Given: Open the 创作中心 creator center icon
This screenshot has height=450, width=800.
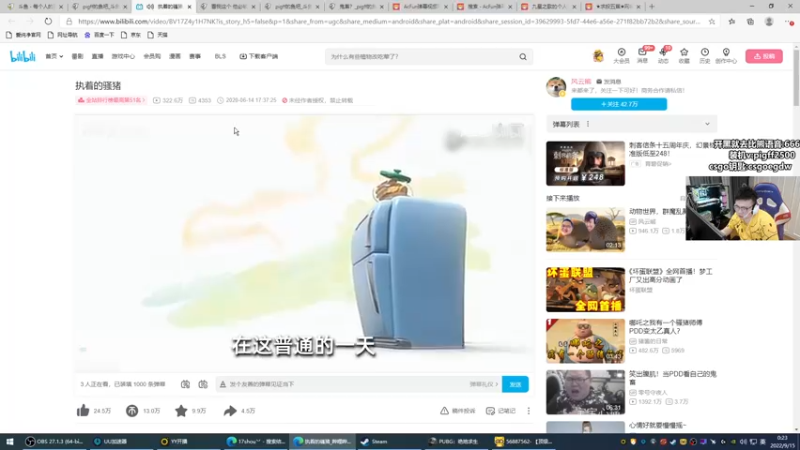Looking at the screenshot, I should (x=726, y=56).
